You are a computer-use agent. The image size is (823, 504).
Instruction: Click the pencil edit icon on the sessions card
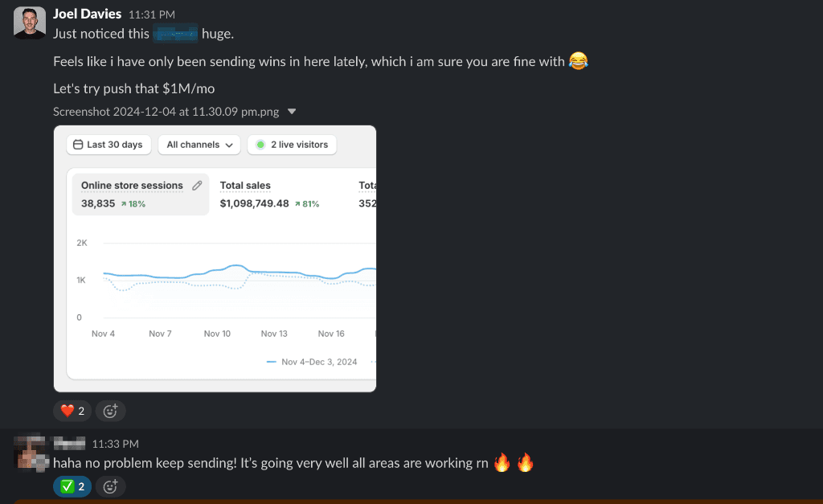tap(198, 186)
